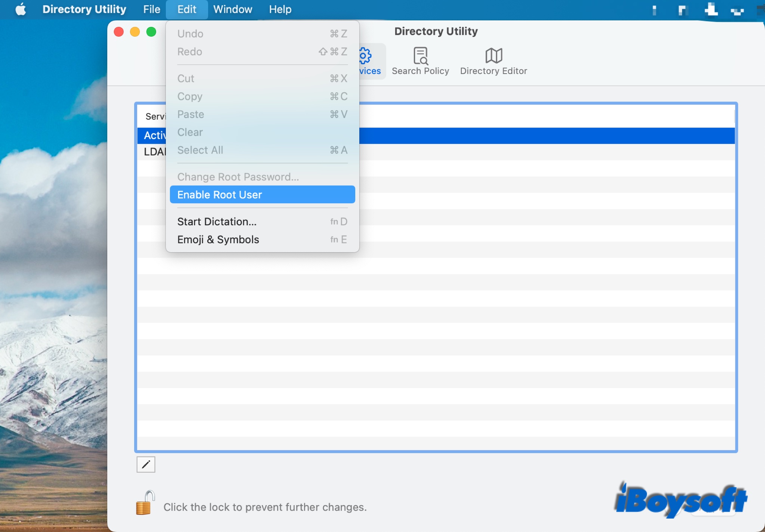Click the grayed-out Undo menu item
Image resolution: width=765 pixels, height=532 pixels.
190,33
